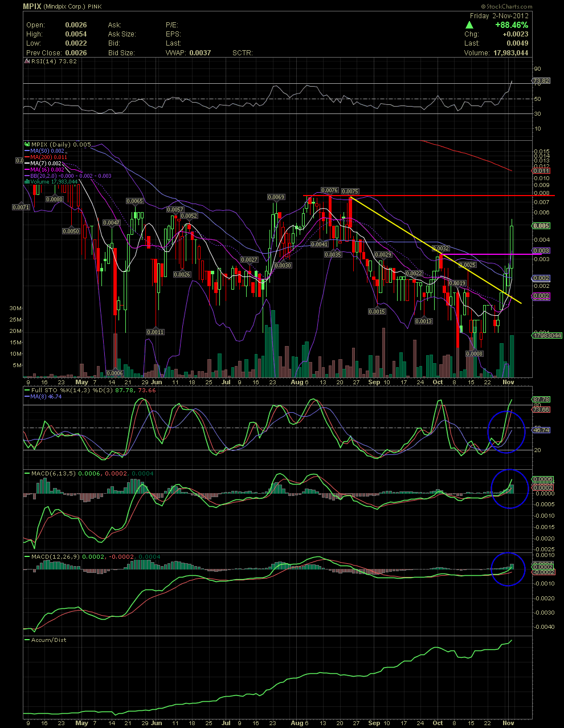Screen dimensions: 564x728
Task: Click the 0.0076 peak price label
Action: tap(330, 190)
